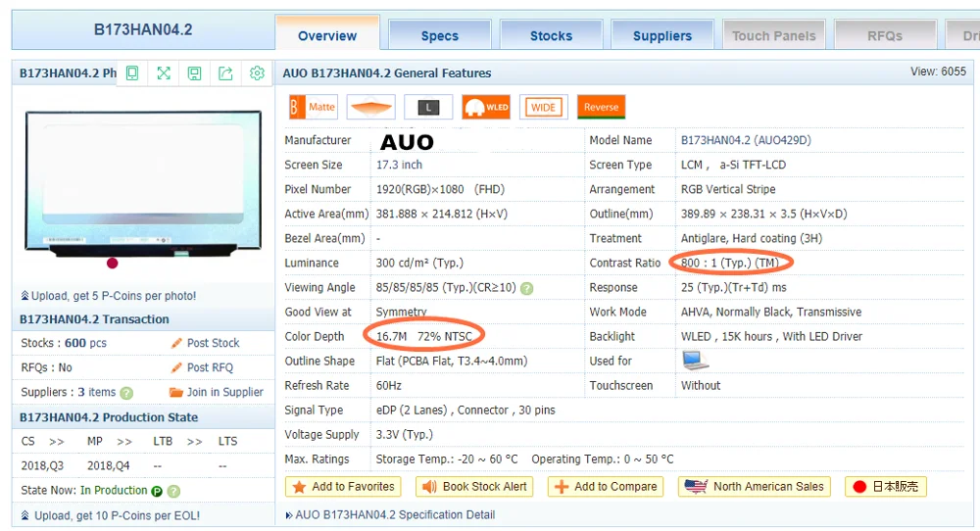Click the 16.7M 72% NTSC color depth value
The image size is (980, 531).
[423, 337]
